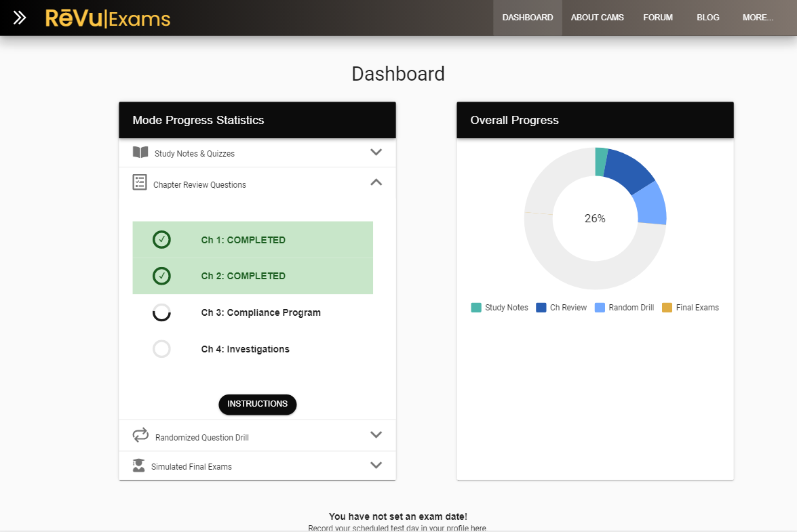797x532 pixels.
Task: Expand the sidebar with double-chevron icon
Action: tap(20, 18)
